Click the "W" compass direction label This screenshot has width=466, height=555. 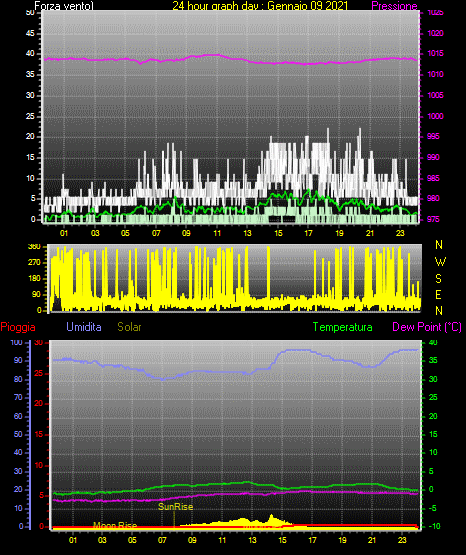click(x=440, y=262)
